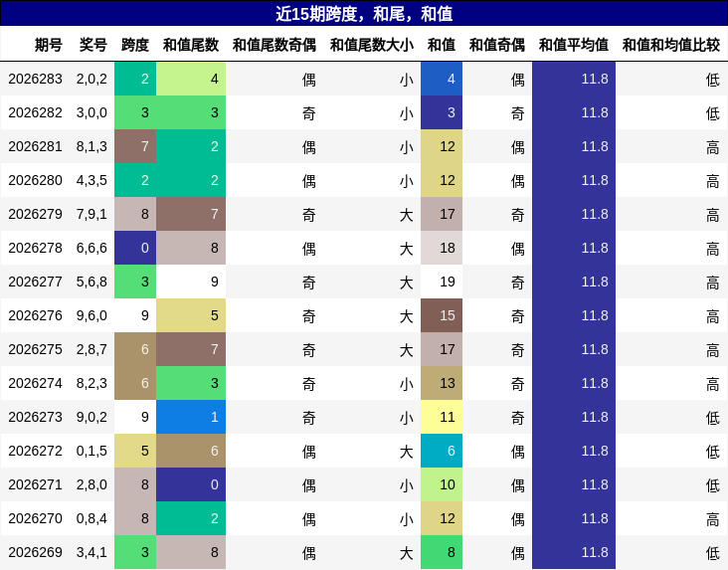
Task: Click the 跨度 column header
Action: (134, 45)
